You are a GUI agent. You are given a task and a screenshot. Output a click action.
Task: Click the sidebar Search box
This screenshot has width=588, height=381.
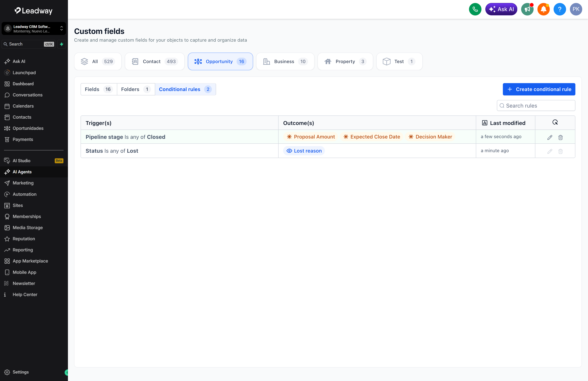[29, 44]
